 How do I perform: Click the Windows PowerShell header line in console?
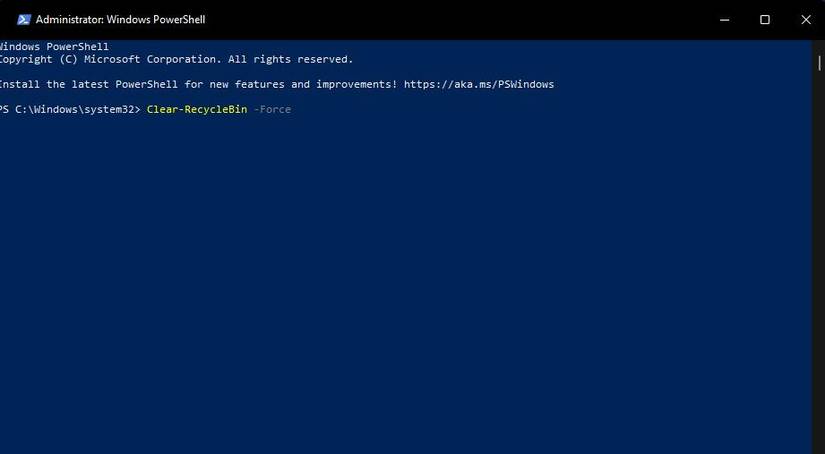pos(55,47)
